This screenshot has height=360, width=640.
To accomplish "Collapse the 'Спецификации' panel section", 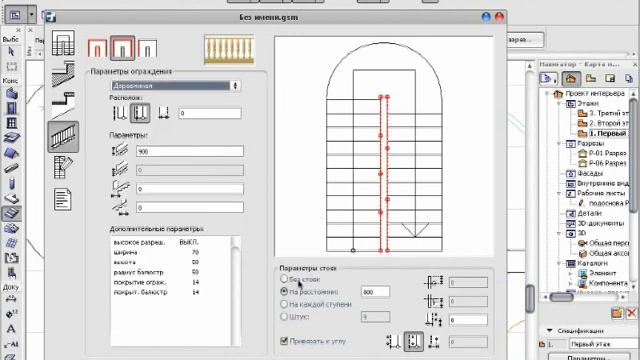I will (549, 331).
